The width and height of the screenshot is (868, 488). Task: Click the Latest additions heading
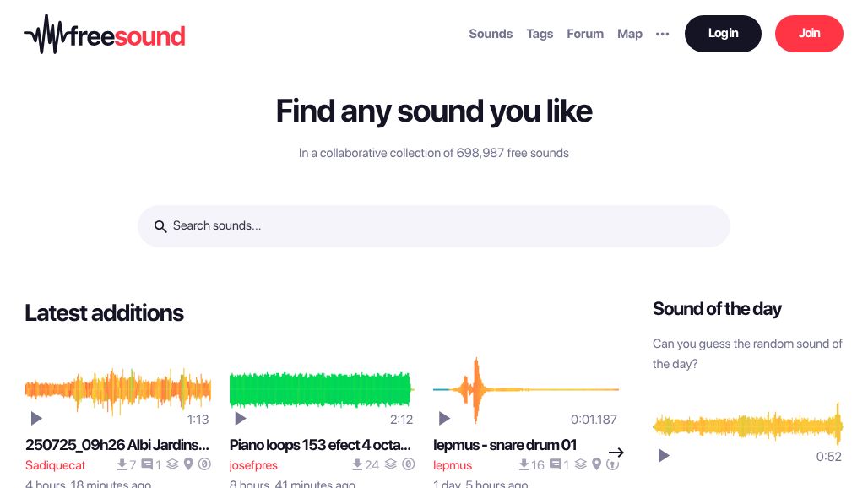[104, 313]
